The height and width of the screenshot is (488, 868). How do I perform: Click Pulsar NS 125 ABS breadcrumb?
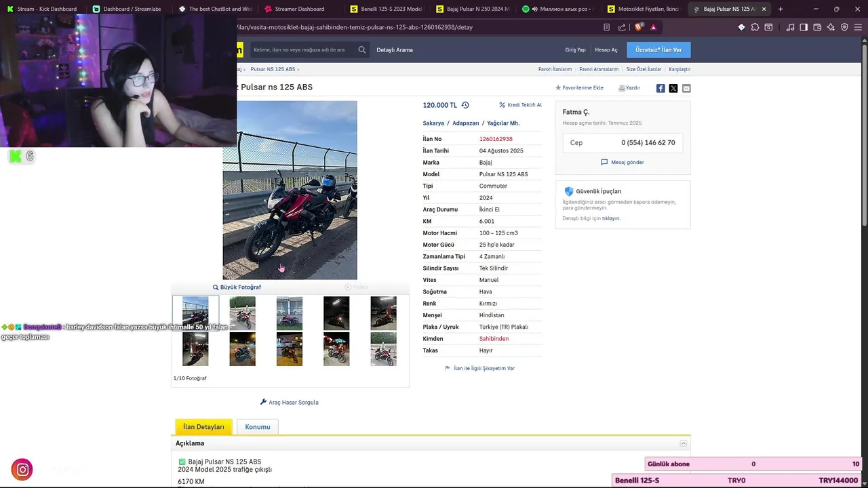(x=273, y=69)
